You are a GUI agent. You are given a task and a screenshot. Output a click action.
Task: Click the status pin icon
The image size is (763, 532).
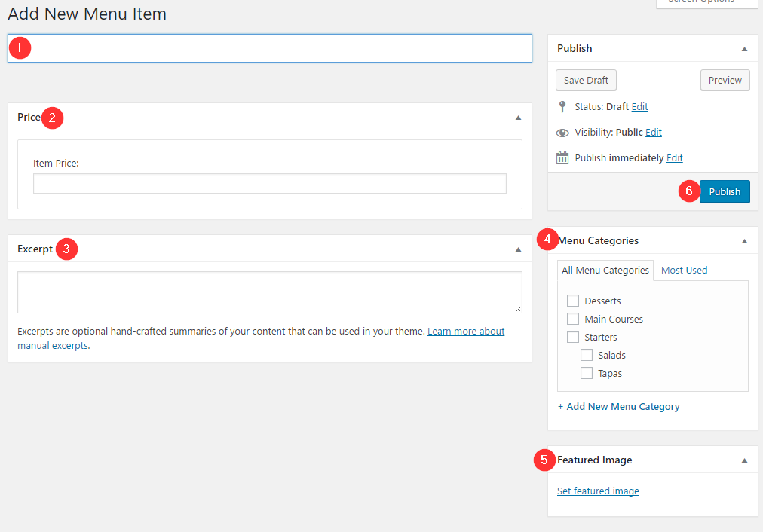562,106
